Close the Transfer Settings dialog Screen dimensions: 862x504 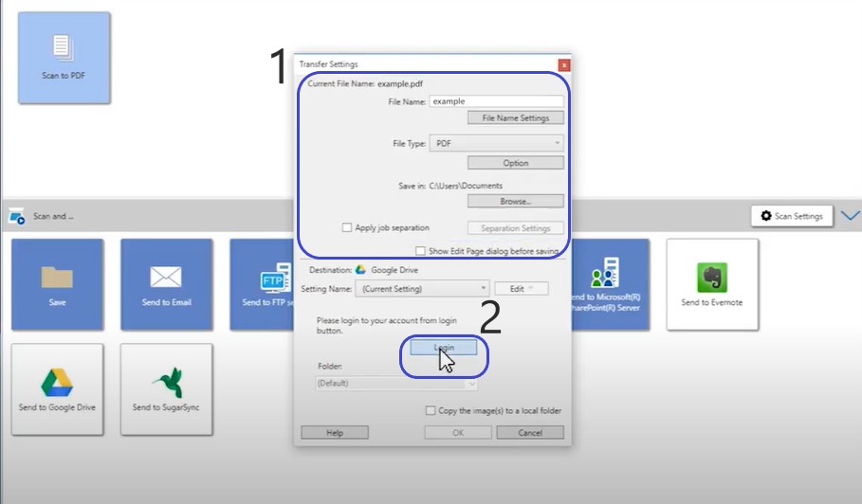[x=564, y=65]
